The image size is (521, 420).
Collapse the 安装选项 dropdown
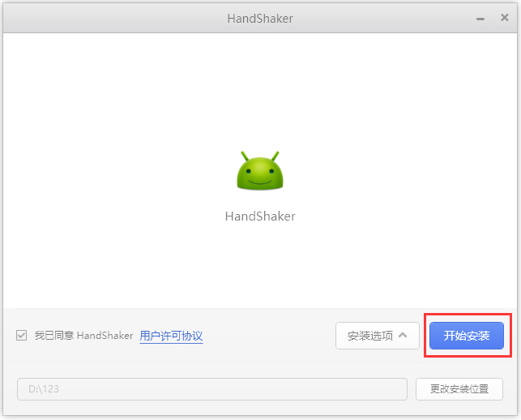pyautogui.click(x=377, y=336)
